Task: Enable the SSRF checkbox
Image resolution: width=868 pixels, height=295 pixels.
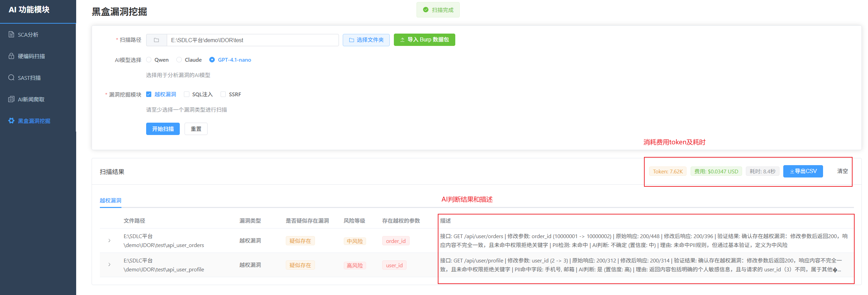Action: (x=223, y=94)
